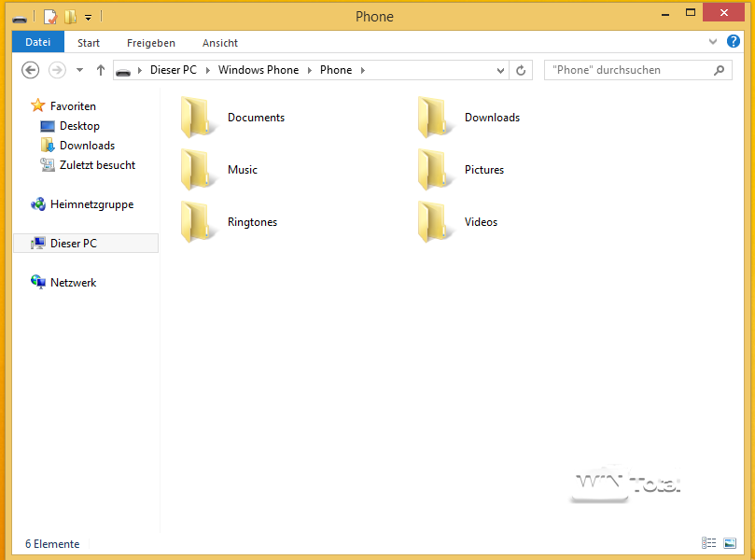Switch to the details view layout
Viewport: 755px width, 560px height.
[x=708, y=543]
